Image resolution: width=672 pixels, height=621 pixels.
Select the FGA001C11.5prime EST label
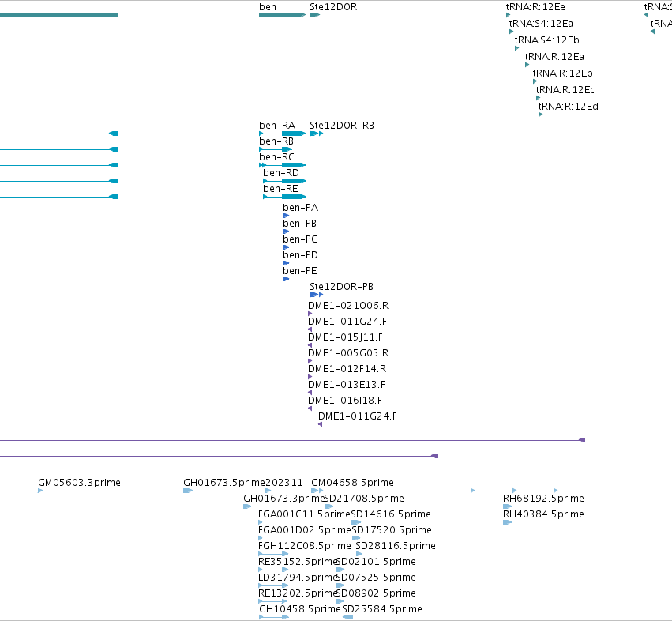coord(304,514)
